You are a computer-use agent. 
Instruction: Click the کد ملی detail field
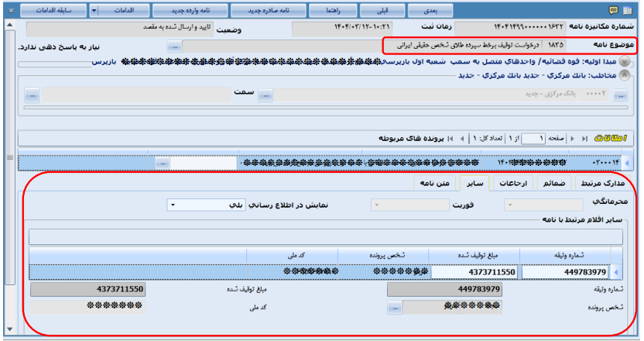[x=87, y=306]
